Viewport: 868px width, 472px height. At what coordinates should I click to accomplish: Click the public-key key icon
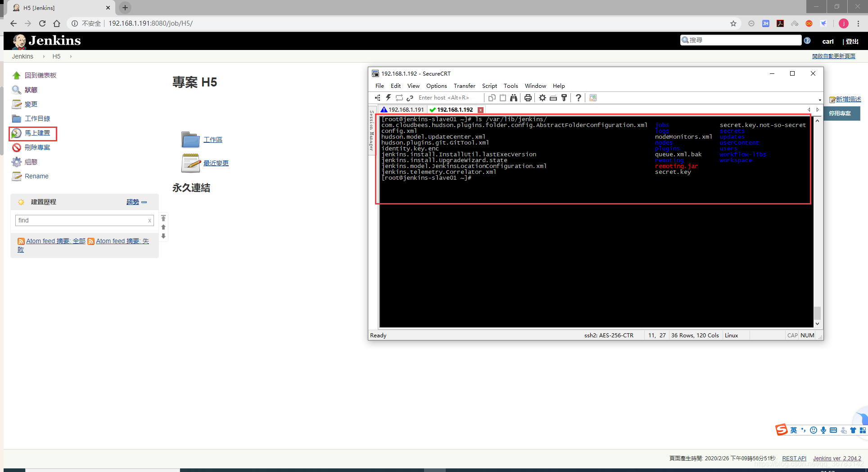click(564, 98)
